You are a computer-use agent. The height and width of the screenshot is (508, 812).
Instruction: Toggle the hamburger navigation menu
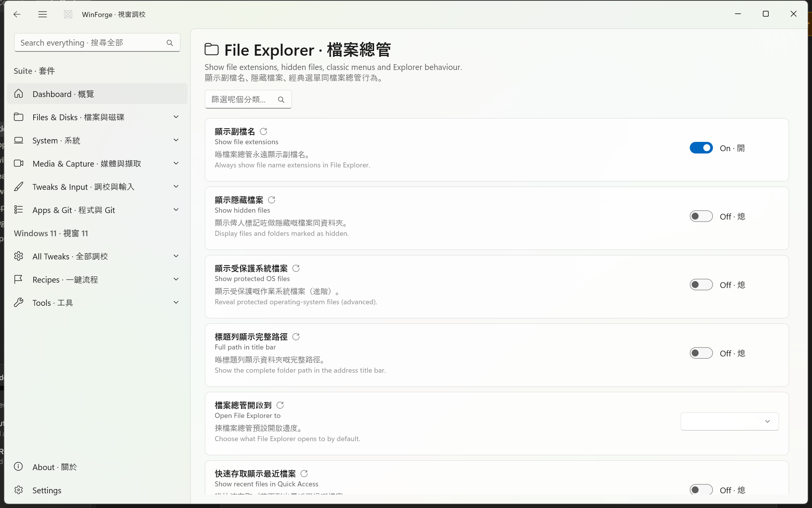43,14
